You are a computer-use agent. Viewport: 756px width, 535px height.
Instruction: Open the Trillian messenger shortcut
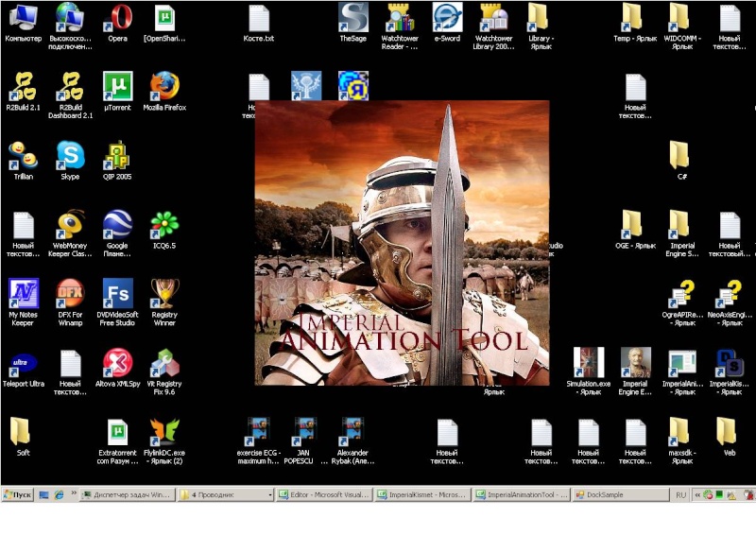point(23,161)
